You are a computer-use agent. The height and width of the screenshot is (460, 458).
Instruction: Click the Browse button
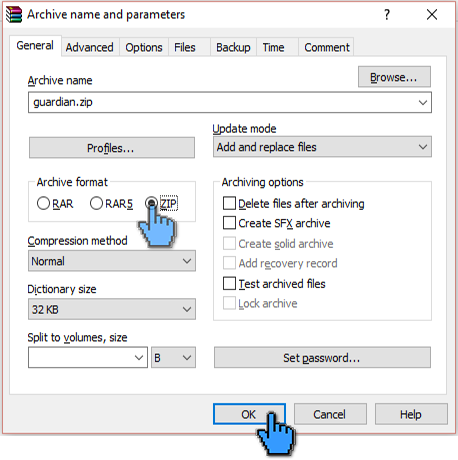[394, 77]
